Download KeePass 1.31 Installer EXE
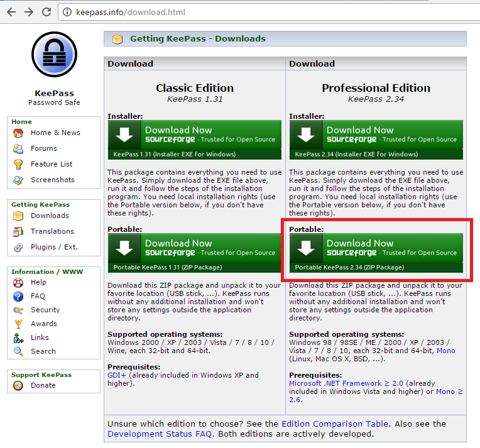This screenshot has height=448, width=480. (x=194, y=139)
